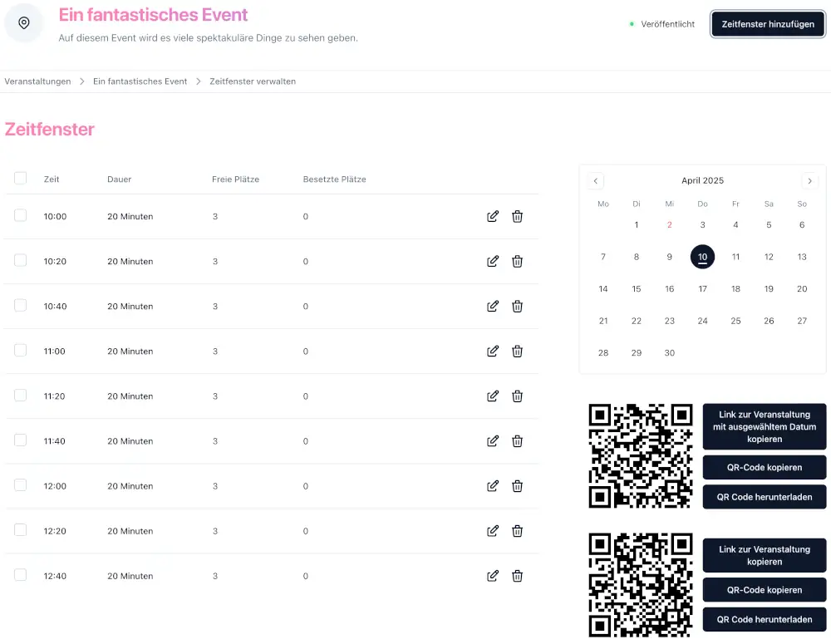Image resolution: width=831 pixels, height=644 pixels.
Task: Tick the checkbox for 11:20 slot
Action: pyautogui.click(x=21, y=396)
